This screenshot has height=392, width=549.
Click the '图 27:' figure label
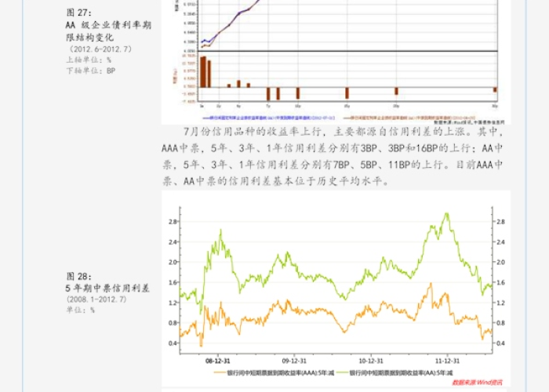tap(78, 13)
